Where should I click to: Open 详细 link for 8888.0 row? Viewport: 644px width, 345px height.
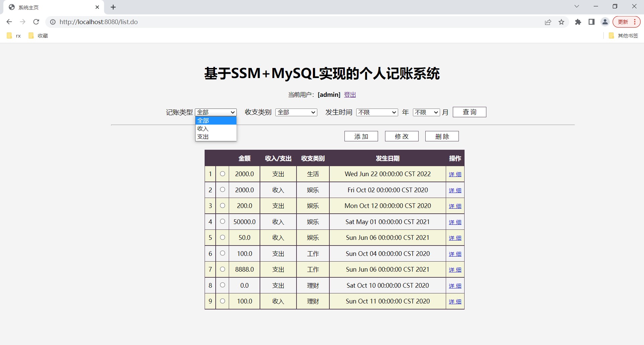tap(455, 270)
